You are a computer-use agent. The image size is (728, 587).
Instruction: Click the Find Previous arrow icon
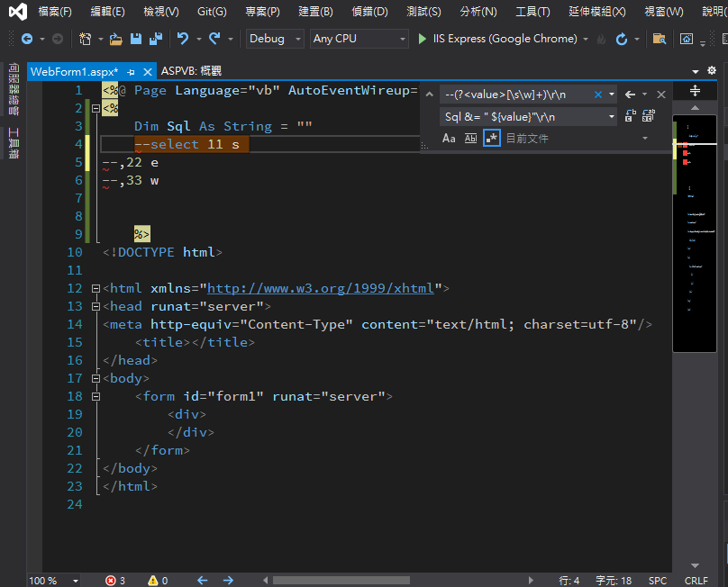click(631, 95)
